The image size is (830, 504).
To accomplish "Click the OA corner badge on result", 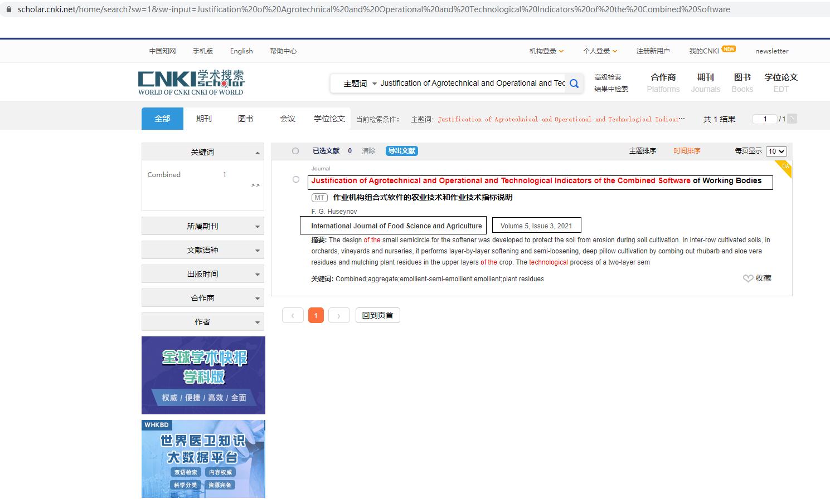I will coord(784,168).
